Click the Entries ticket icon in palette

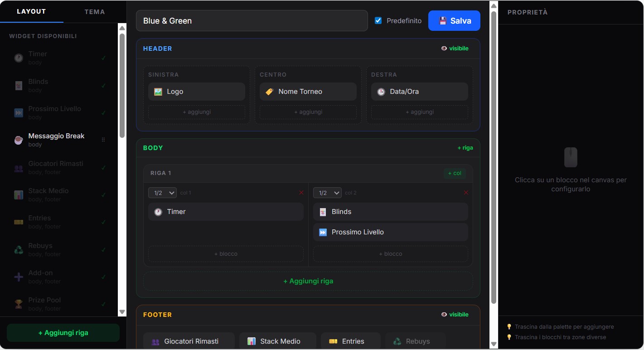click(19, 222)
